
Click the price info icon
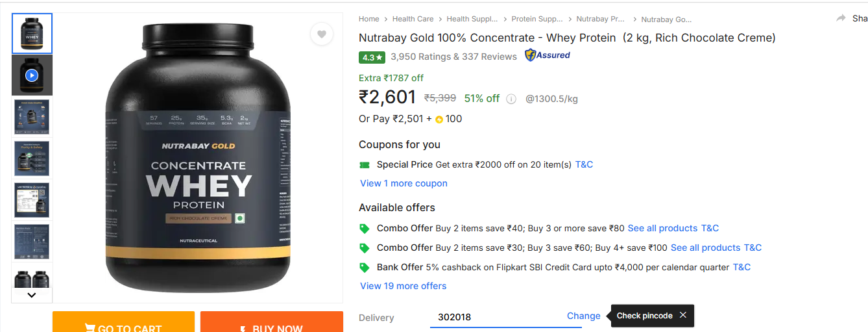pos(511,99)
